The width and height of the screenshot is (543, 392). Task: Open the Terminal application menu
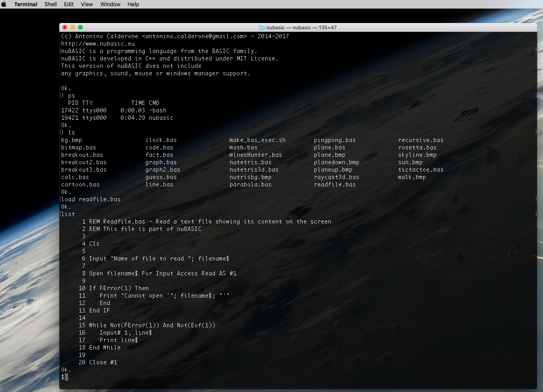[26, 4]
